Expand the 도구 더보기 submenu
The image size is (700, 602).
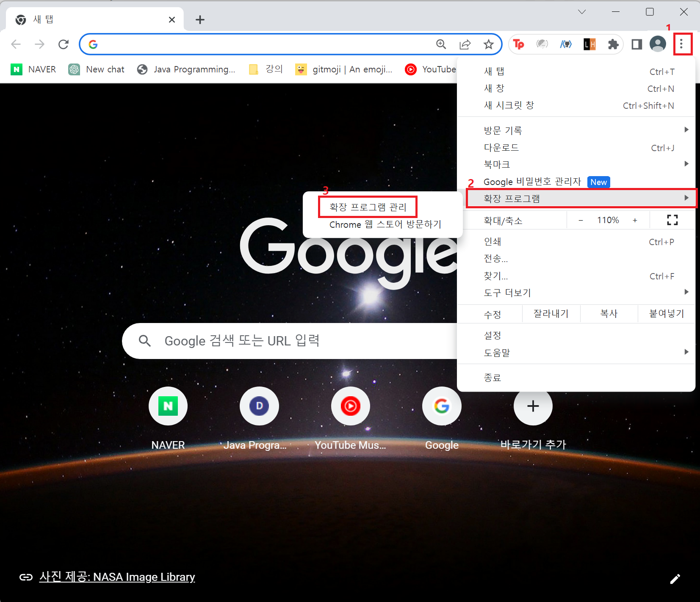click(576, 293)
